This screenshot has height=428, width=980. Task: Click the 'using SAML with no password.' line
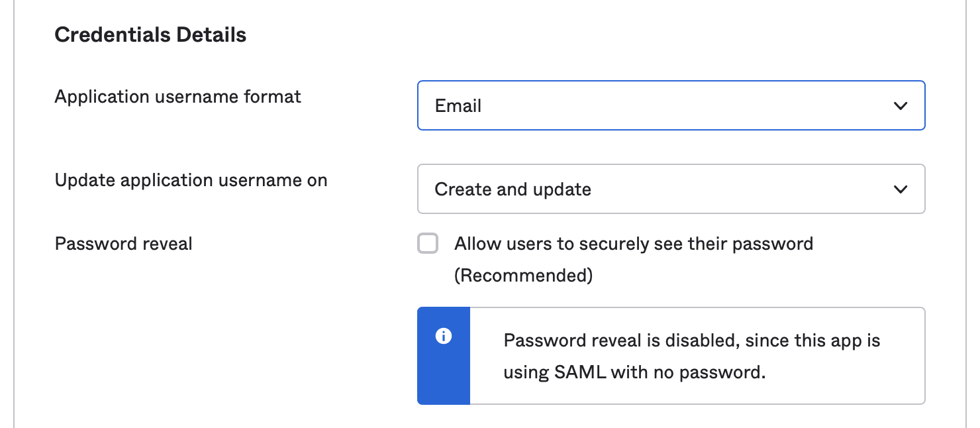pyautogui.click(x=634, y=372)
